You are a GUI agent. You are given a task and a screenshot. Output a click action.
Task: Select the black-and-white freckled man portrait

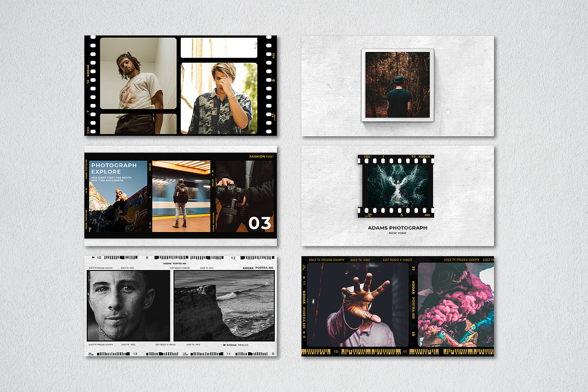[129, 306]
